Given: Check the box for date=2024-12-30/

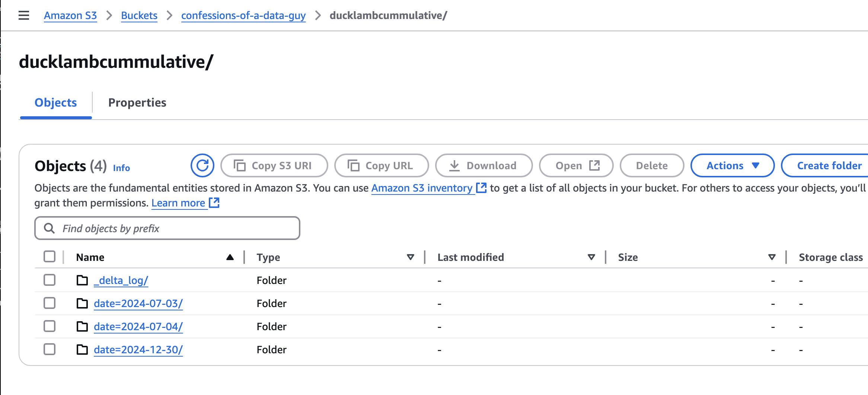Looking at the screenshot, I should click(49, 349).
